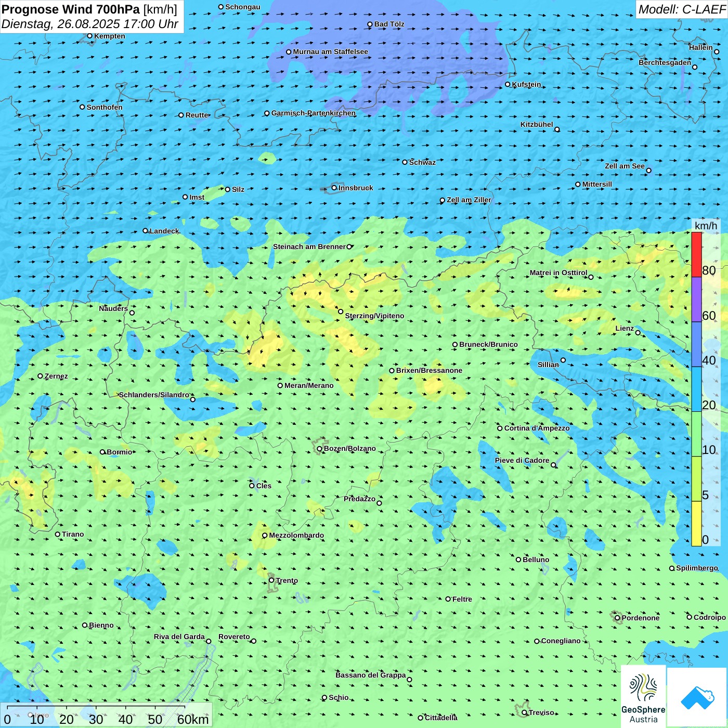
Task: Click the 'Rovereto' label
Action: 235,636
